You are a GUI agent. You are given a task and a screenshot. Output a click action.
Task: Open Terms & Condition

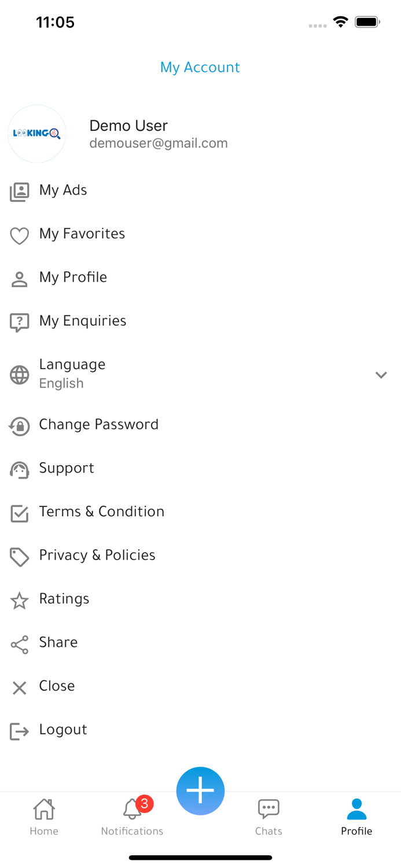coord(101,512)
